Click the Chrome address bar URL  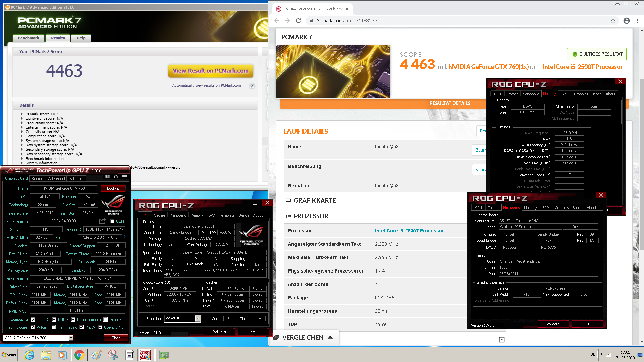347,21
